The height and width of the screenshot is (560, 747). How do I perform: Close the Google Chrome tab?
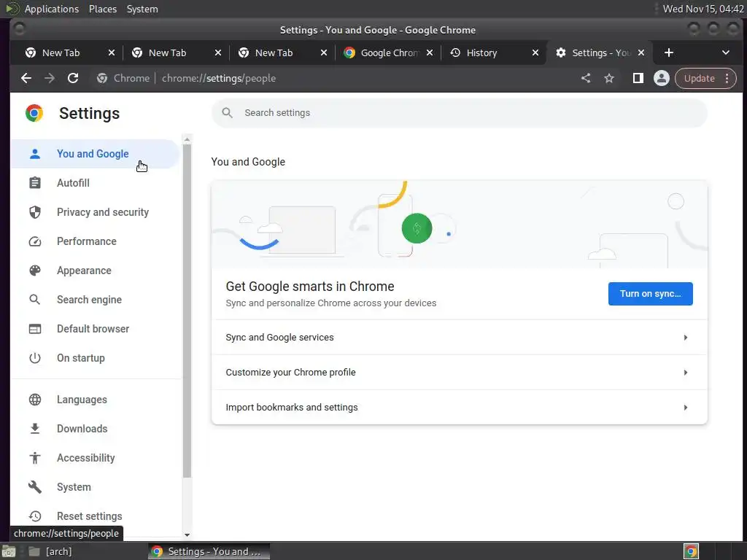430,52
